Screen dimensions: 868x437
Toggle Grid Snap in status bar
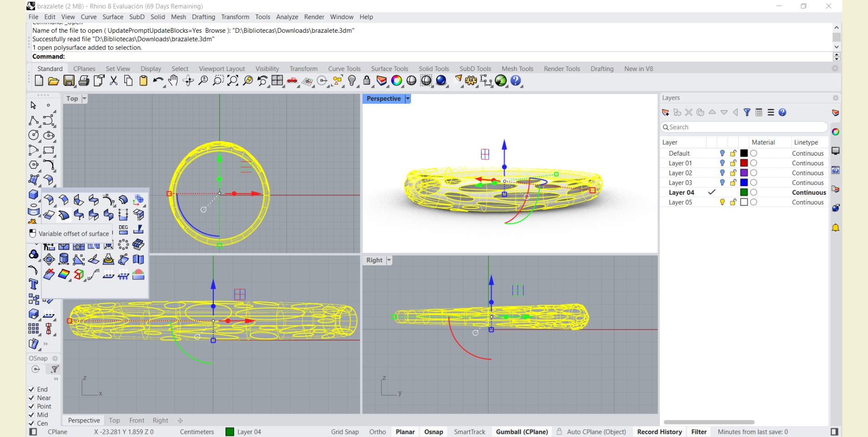click(345, 432)
